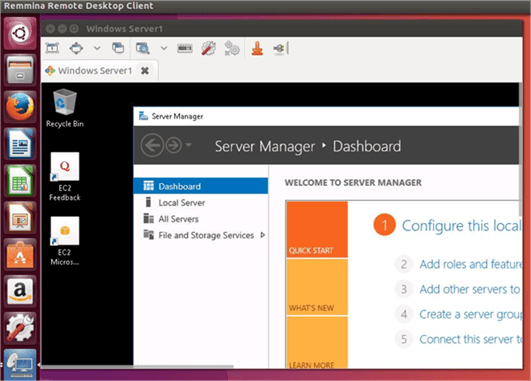The image size is (531, 381).
Task: Click Connect this server link
Action: [x=471, y=339]
